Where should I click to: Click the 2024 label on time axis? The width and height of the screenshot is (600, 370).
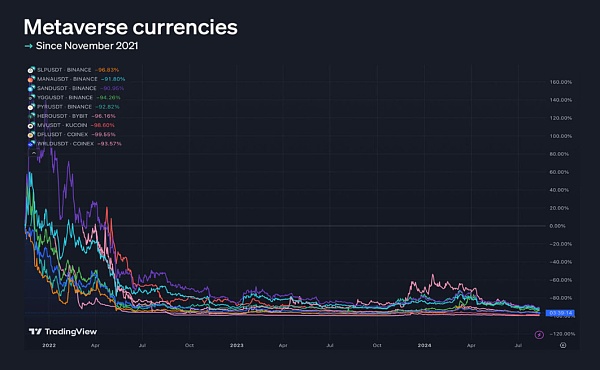(424, 345)
